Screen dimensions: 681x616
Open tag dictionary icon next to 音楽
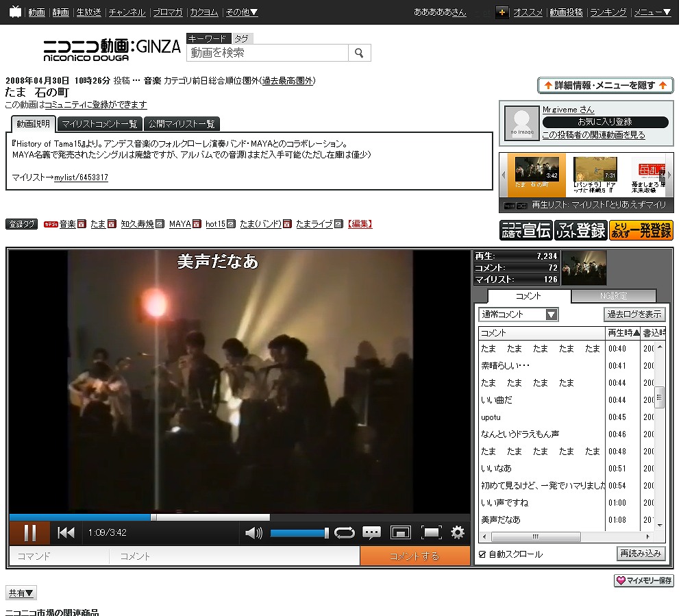82,224
